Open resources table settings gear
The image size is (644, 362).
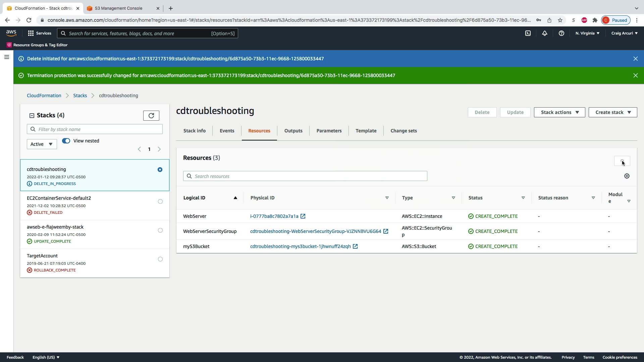point(627,176)
